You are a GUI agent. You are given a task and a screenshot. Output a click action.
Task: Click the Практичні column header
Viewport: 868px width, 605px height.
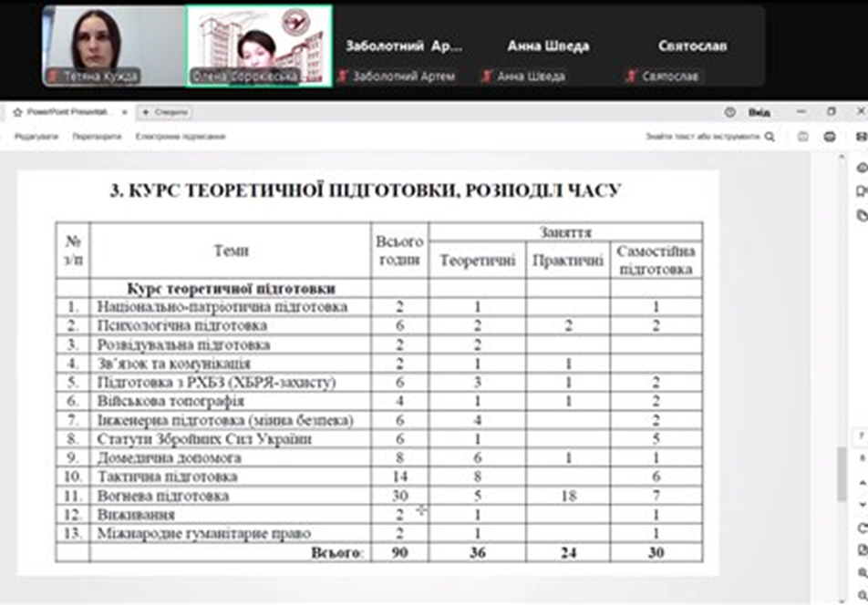(x=568, y=260)
